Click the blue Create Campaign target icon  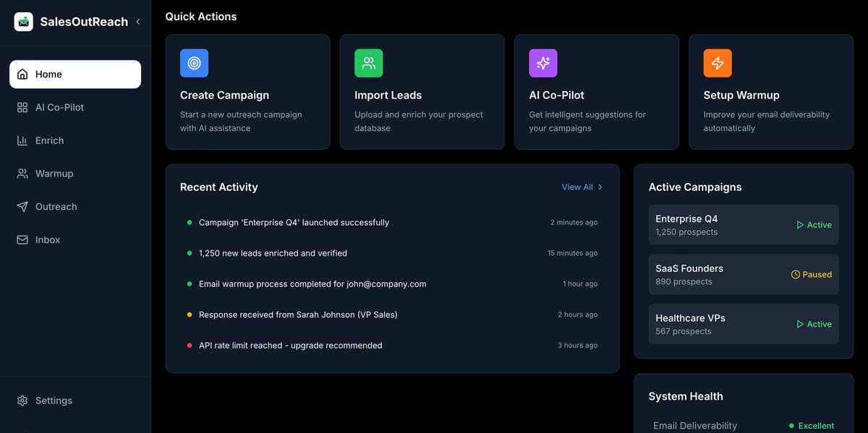point(194,63)
